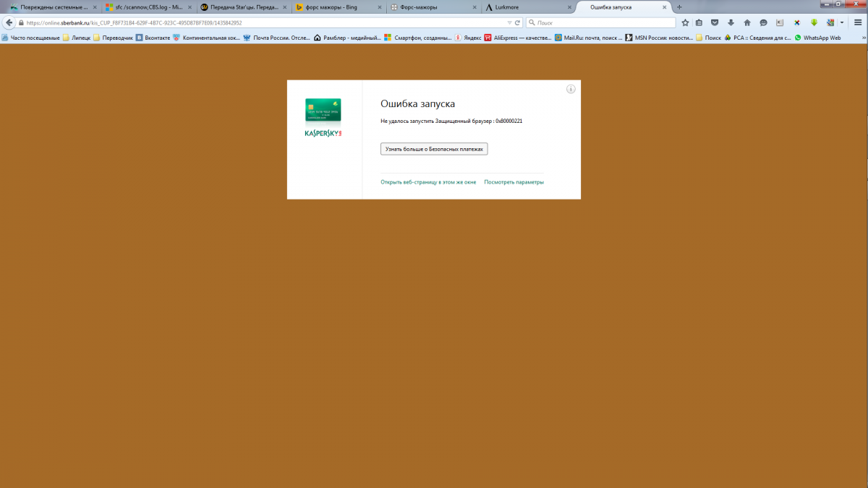Screen dimensions: 868x488
Task: Click the 'Поиск' search box
Action: tap(600, 22)
